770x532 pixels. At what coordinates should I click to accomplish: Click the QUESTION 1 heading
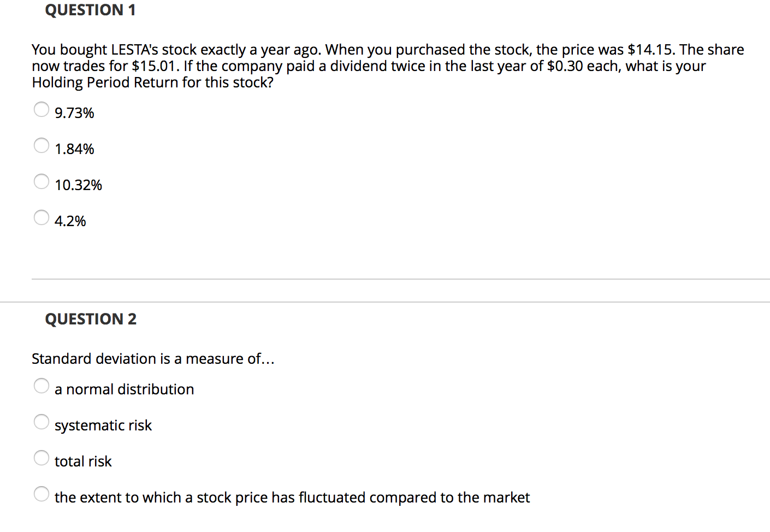[91, 10]
